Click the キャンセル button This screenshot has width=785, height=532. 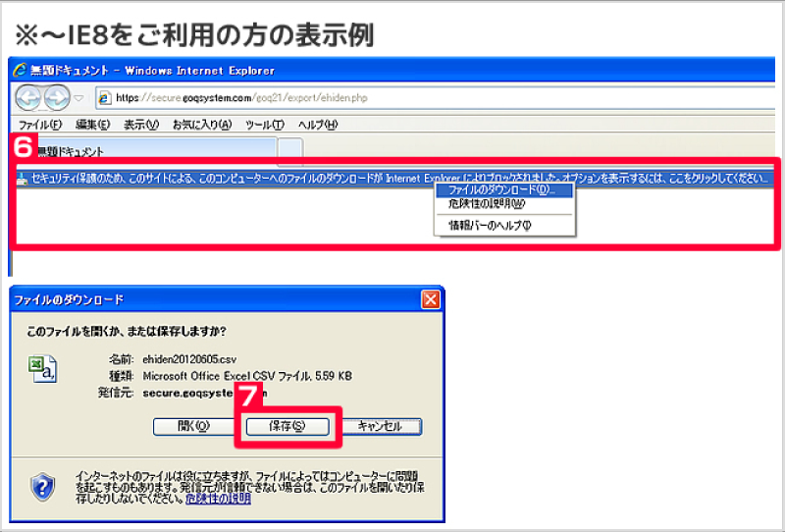click(380, 426)
